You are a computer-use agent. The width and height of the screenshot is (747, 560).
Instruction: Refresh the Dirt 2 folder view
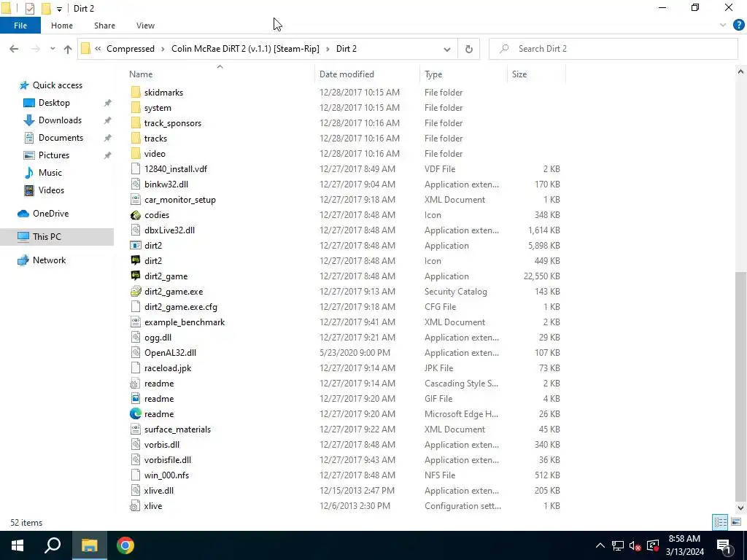click(469, 49)
